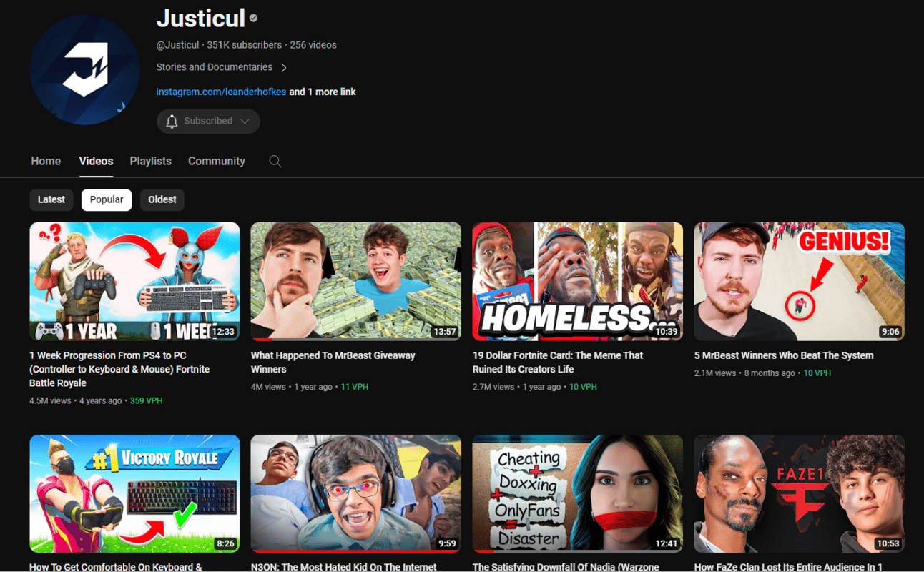Image resolution: width=924 pixels, height=572 pixels.
Task: Click the '359 VPH' stat
Action: (x=146, y=401)
